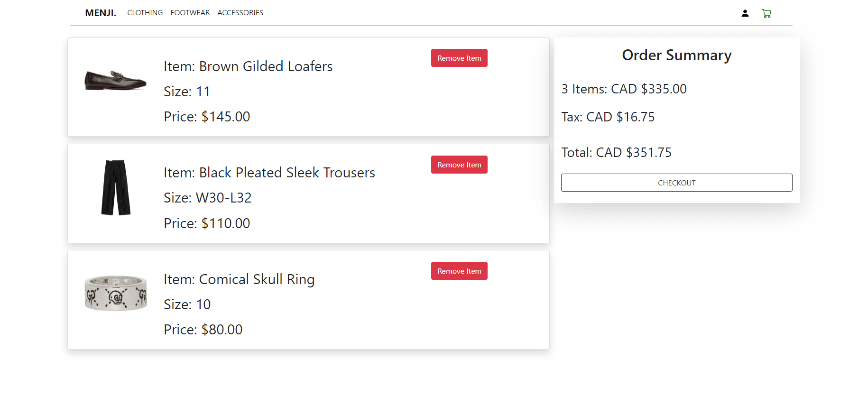The image size is (868, 415).
Task: Remove the Brown Gilded Loafers item
Action: point(459,58)
